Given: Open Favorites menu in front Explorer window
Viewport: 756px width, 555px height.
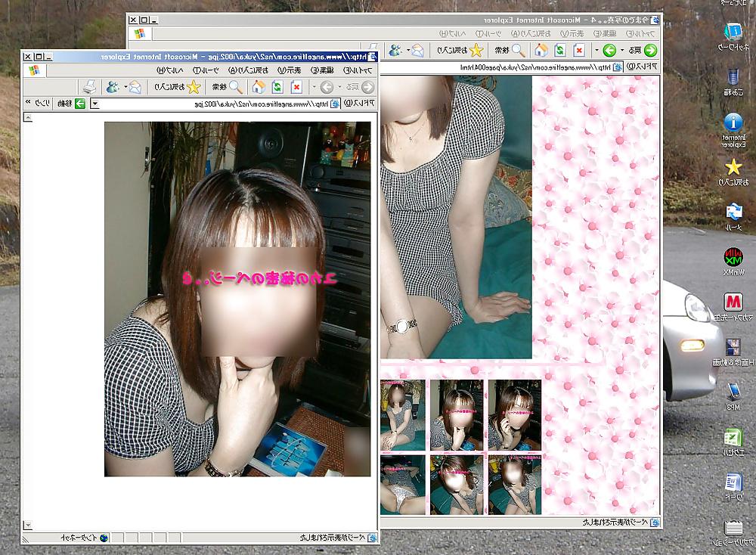Looking at the screenshot, I should [x=248, y=70].
